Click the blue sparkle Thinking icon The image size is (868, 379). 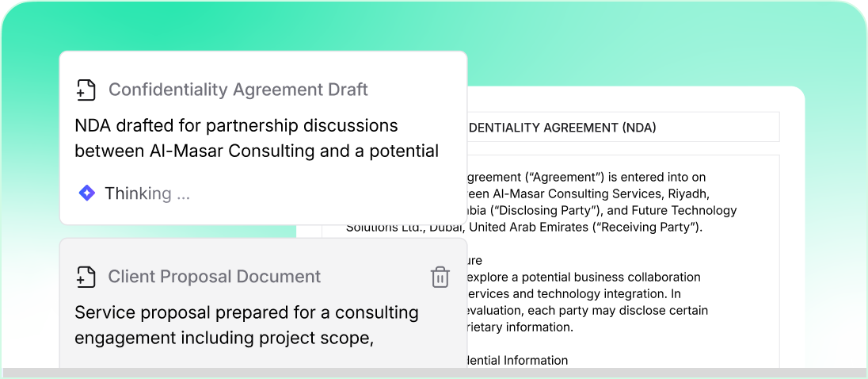point(86,193)
